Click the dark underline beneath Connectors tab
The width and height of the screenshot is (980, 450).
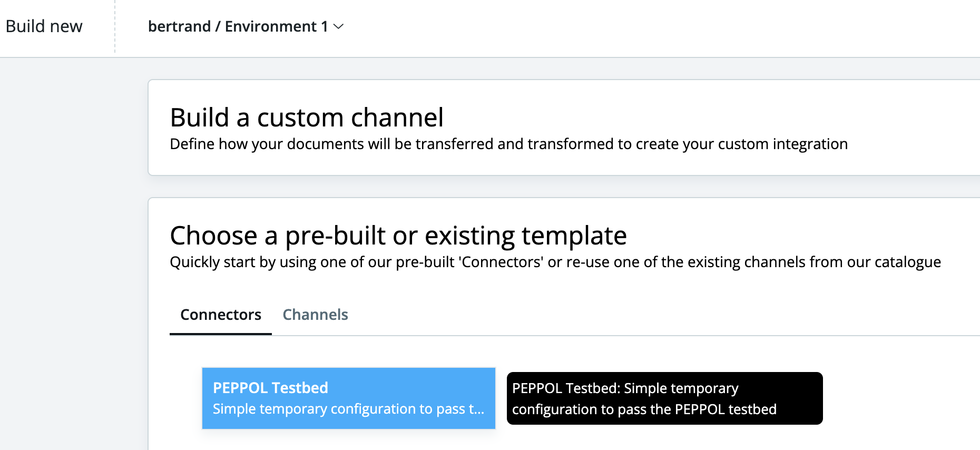220,334
